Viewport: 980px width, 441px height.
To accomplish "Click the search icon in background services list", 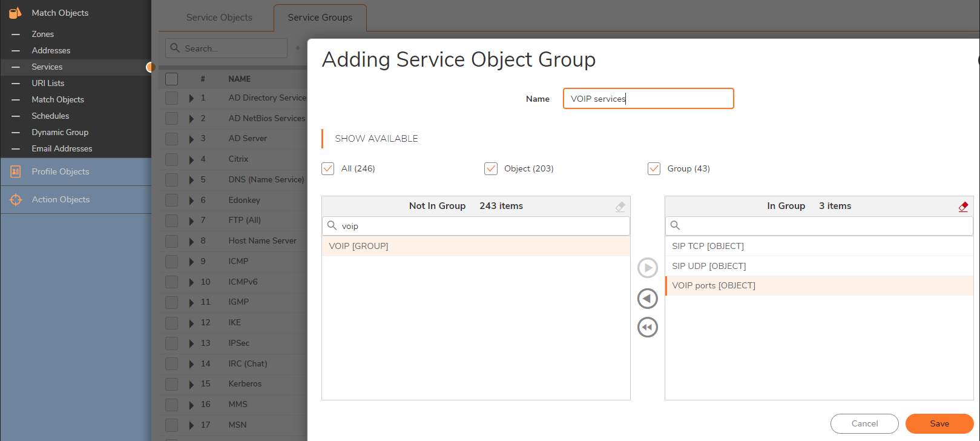I will coord(176,48).
